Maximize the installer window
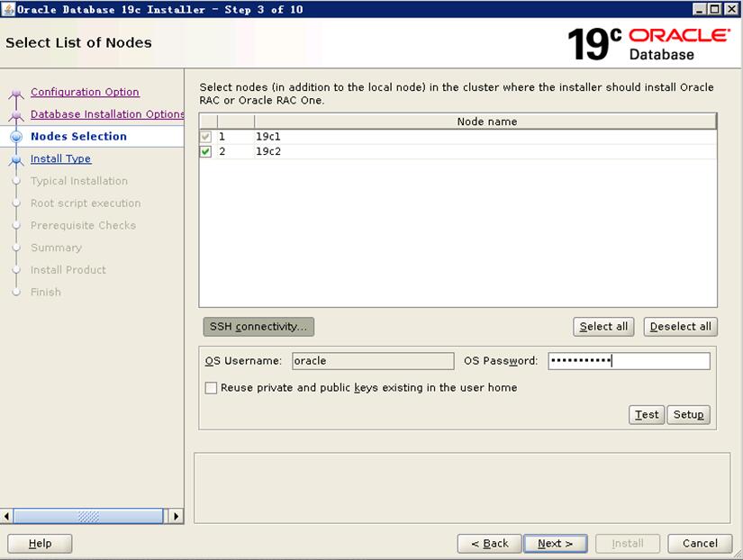The image size is (743, 560). click(714, 9)
